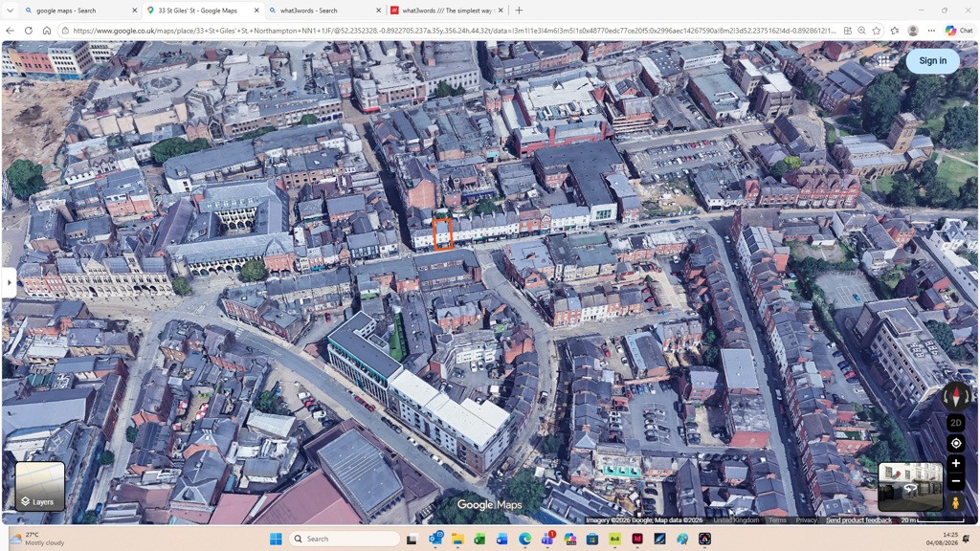Open the Layers map type selector
The image size is (980, 551).
tap(39, 487)
